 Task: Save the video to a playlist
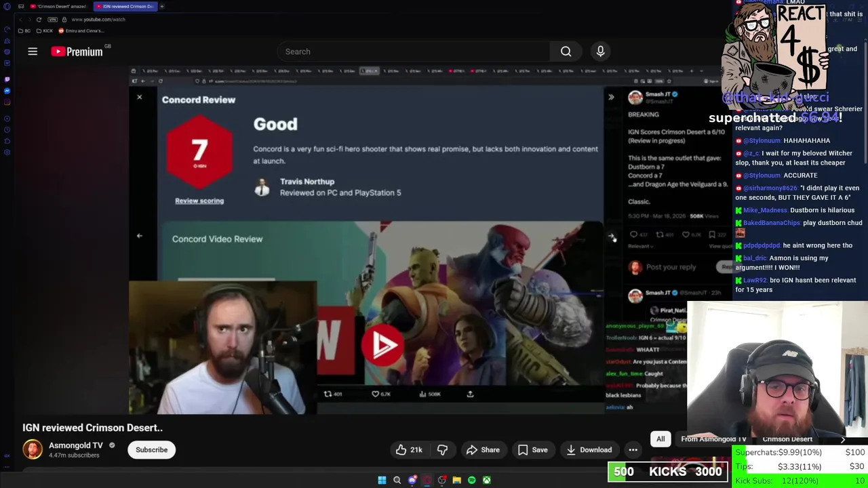click(532, 450)
